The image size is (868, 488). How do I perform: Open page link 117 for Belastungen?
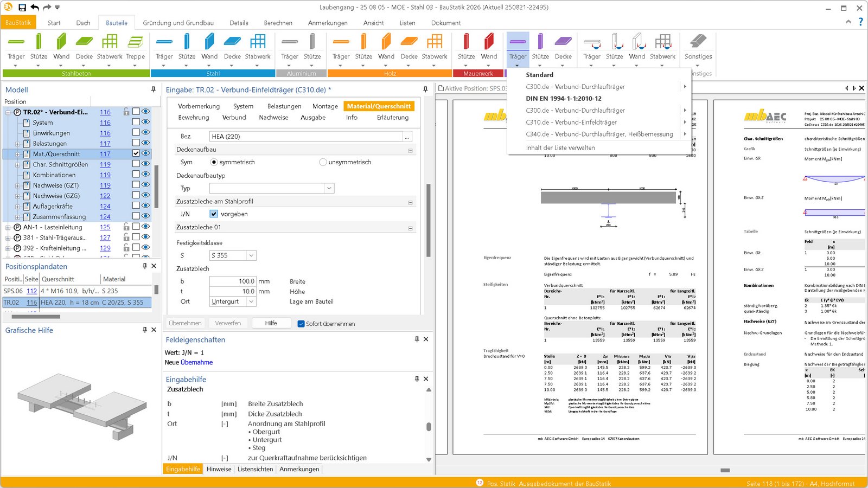pyautogui.click(x=105, y=144)
